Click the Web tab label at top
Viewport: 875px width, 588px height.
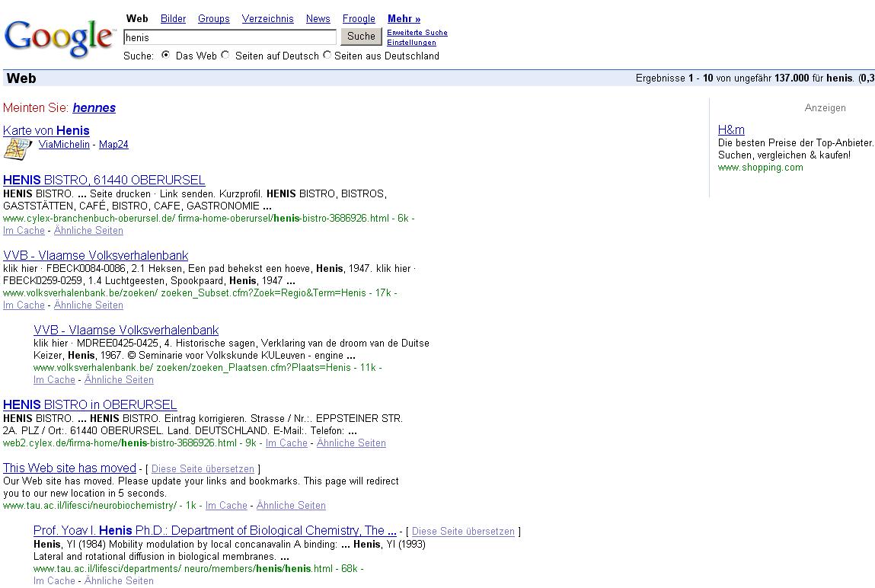pos(137,18)
